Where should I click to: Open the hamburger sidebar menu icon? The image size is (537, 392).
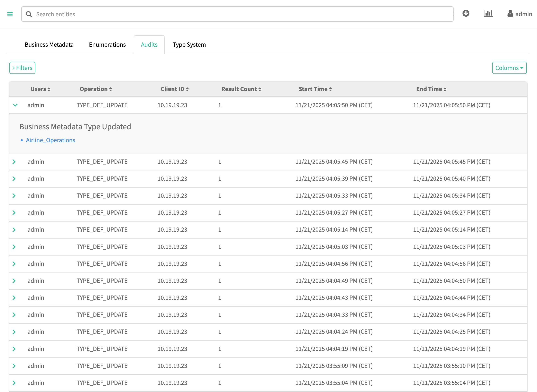(10, 14)
